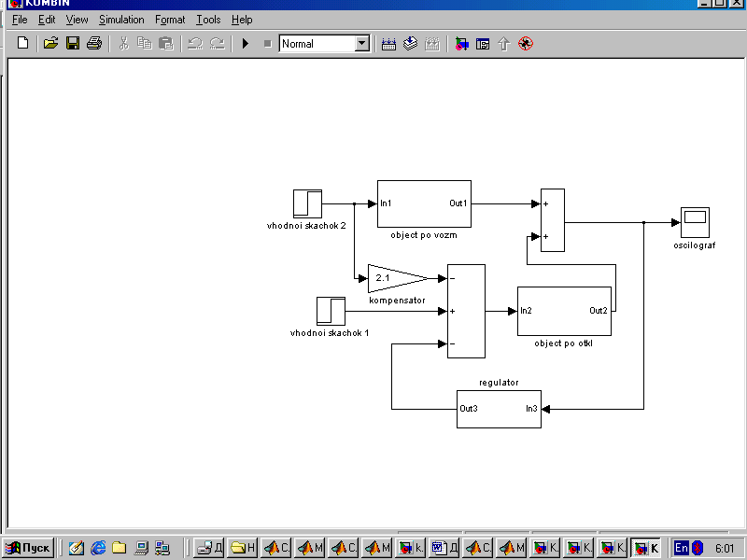Open the View menu
Image resolution: width=747 pixels, height=560 pixels.
(77, 20)
